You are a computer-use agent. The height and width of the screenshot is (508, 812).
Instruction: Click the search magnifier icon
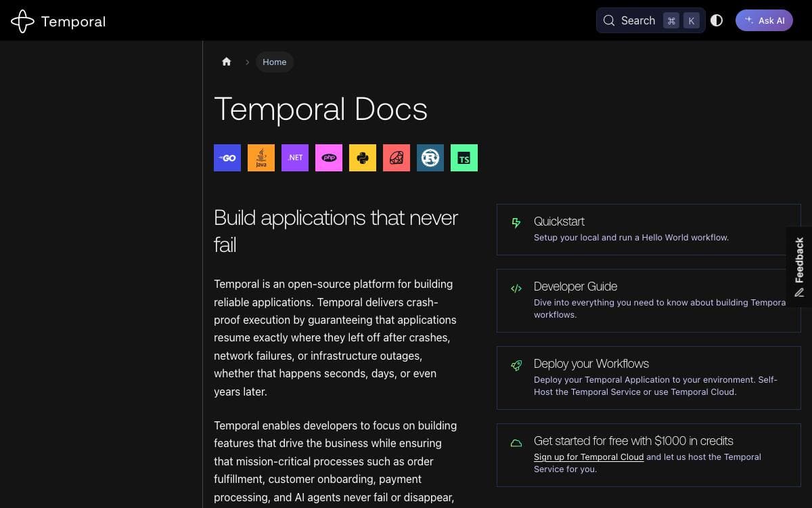[x=609, y=20]
